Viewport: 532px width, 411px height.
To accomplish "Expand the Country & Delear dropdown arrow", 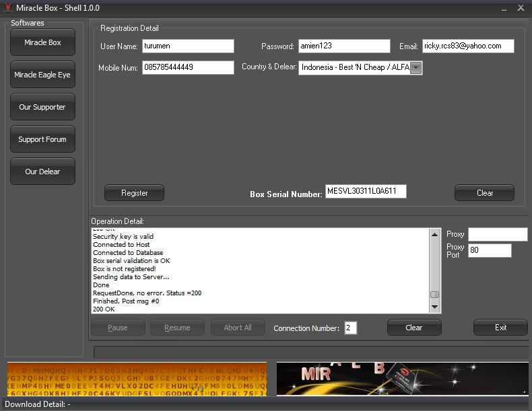I will tap(416, 67).
